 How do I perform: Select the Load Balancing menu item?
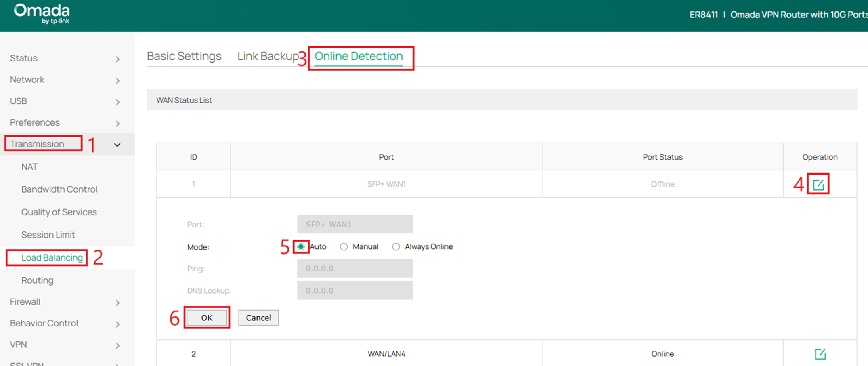52,257
